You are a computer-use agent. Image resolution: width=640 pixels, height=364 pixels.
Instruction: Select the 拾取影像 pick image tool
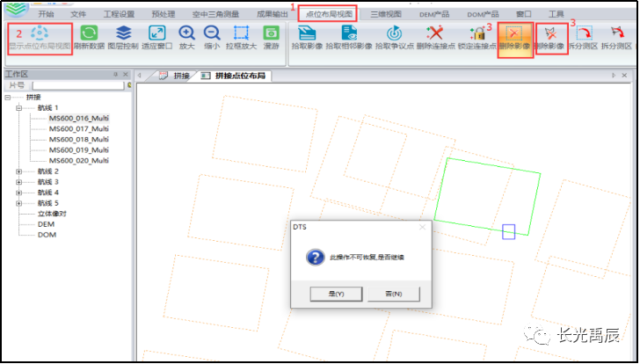point(305,35)
